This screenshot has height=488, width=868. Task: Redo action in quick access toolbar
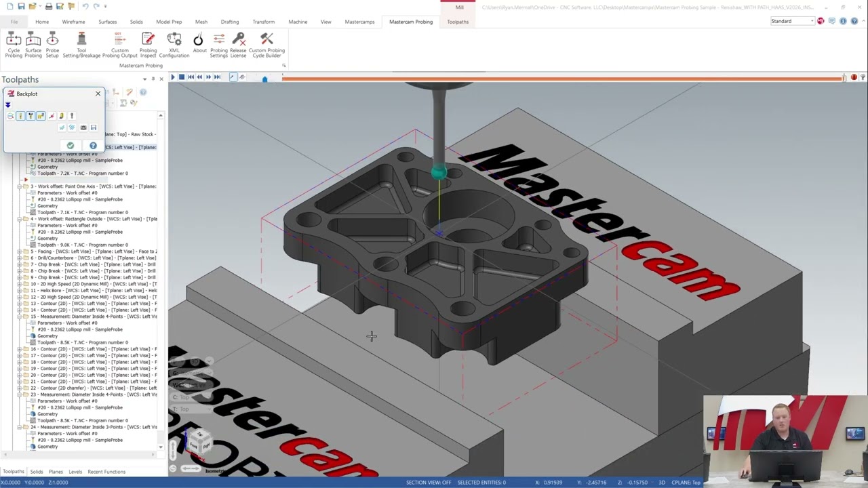(x=96, y=6)
